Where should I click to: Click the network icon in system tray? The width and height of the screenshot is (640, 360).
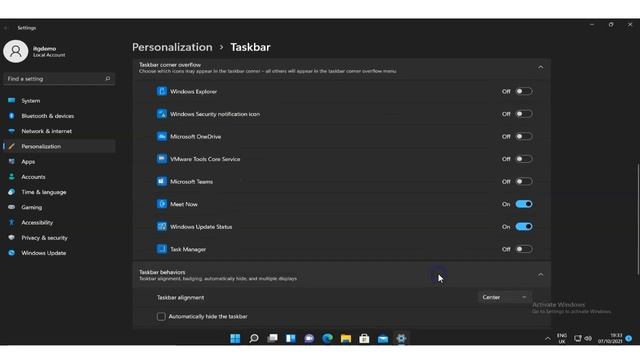click(578, 338)
